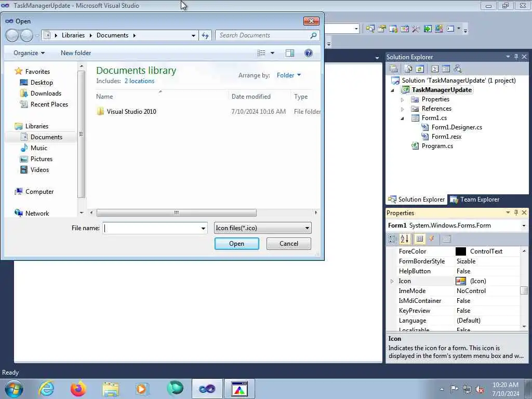The height and width of the screenshot is (399, 532).
Task: Open the address bar previous locations dropdown
Action: click(x=193, y=35)
